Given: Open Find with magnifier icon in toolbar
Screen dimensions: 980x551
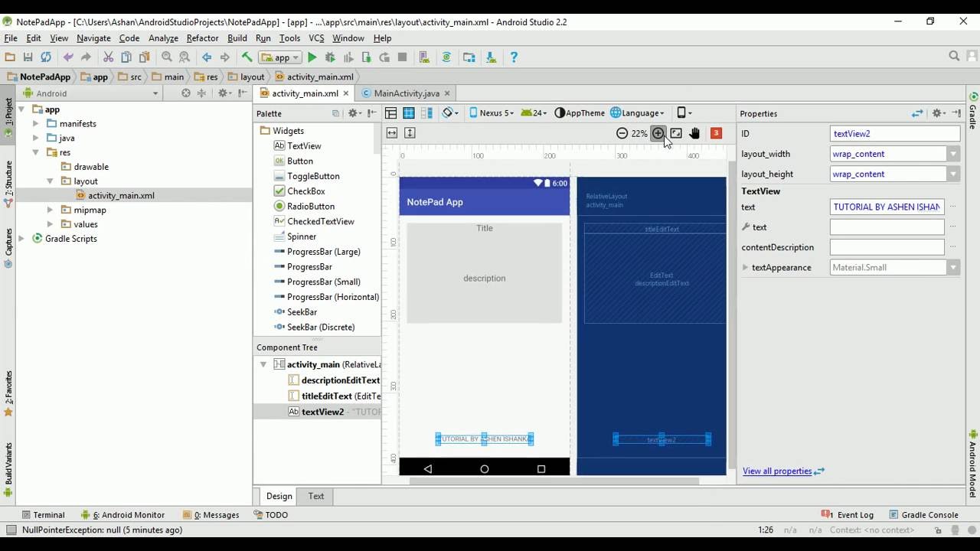Looking at the screenshot, I should [167, 57].
